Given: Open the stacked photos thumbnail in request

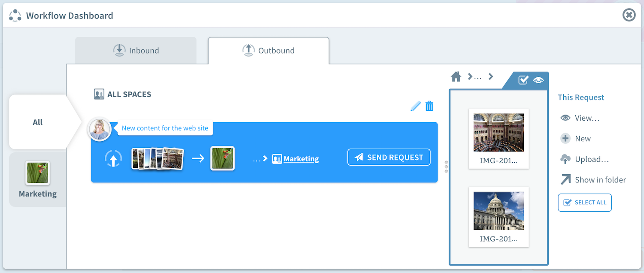Looking at the screenshot, I should click(x=158, y=158).
